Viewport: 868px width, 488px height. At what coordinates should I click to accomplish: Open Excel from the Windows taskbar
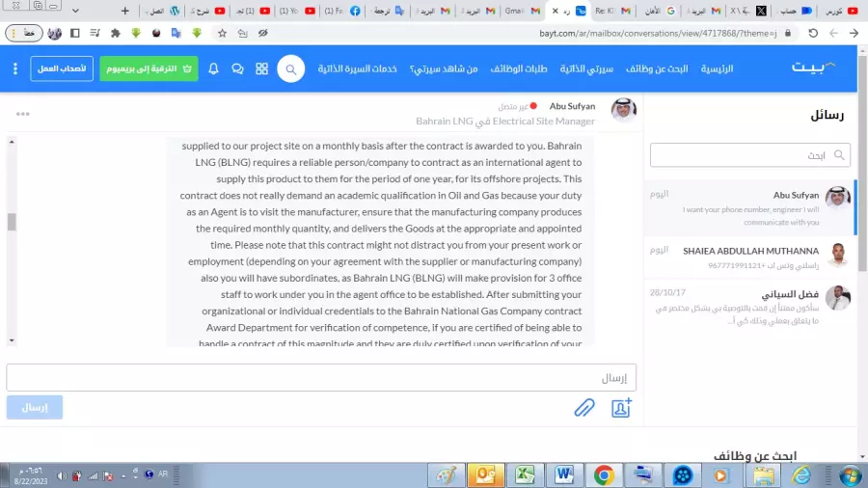(x=525, y=475)
